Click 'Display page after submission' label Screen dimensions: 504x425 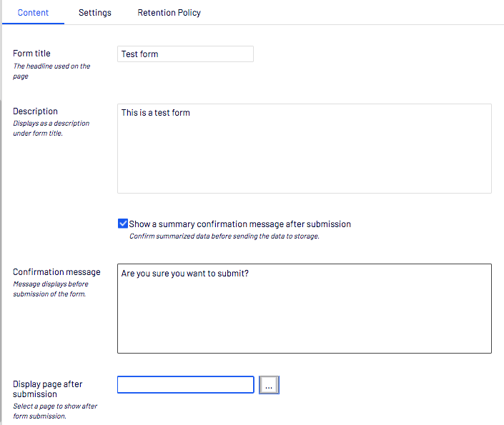[x=48, y=389]
